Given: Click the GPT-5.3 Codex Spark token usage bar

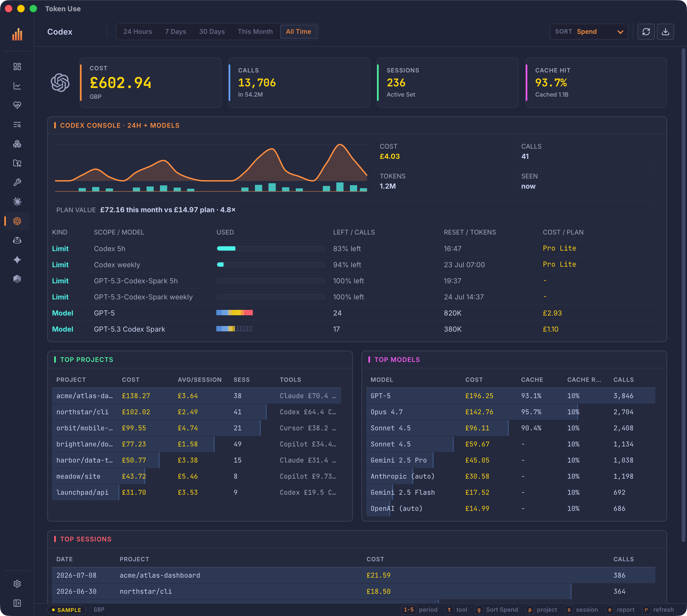Looking at the screenshot, I should click(234, 329).
